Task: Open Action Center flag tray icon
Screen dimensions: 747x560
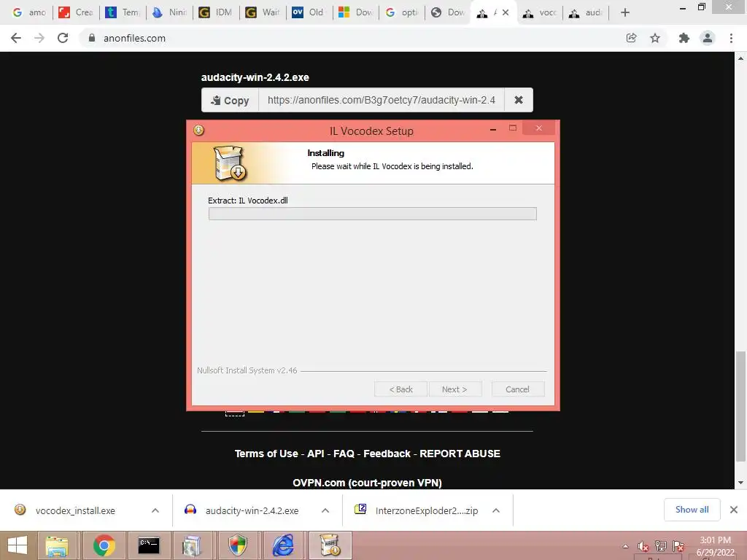Action: point(678,546)
